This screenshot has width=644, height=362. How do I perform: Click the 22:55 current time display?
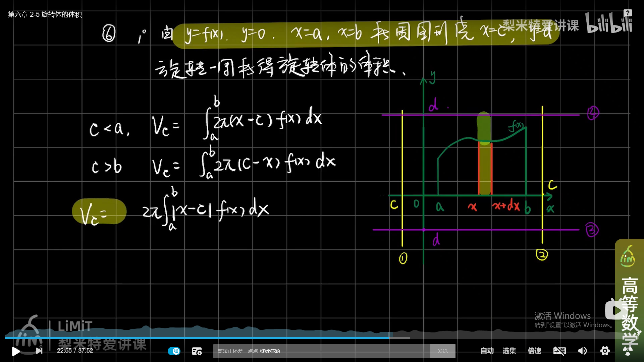[64, 351]
